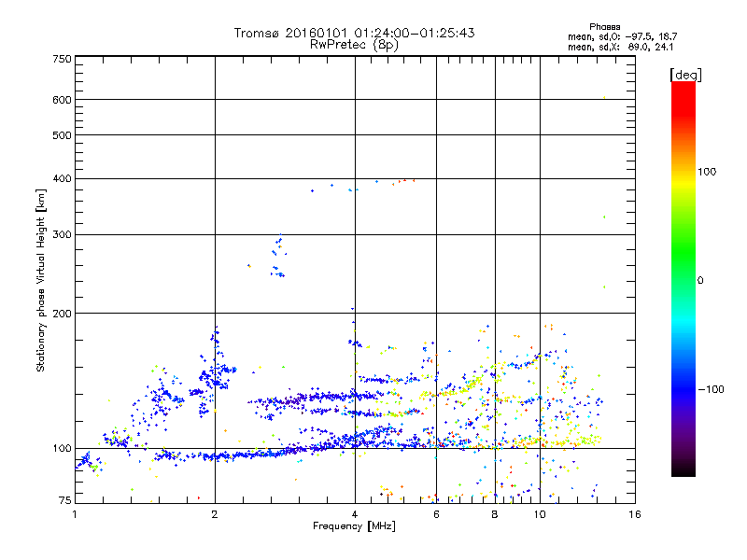
Task: Click the 'Stationary phase Virtual Height [km]' axis label
Action: 40,280
